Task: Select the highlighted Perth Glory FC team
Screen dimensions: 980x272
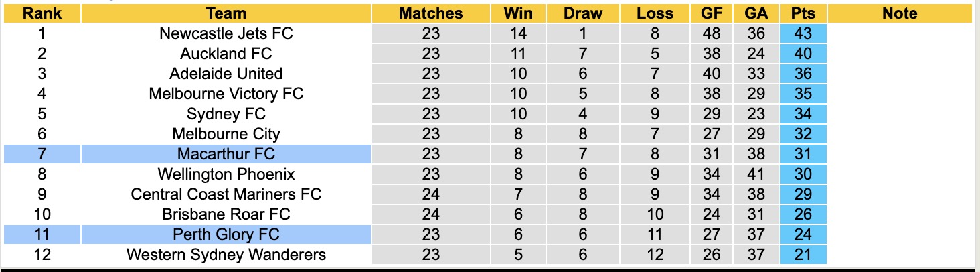Action: [226, 234]
